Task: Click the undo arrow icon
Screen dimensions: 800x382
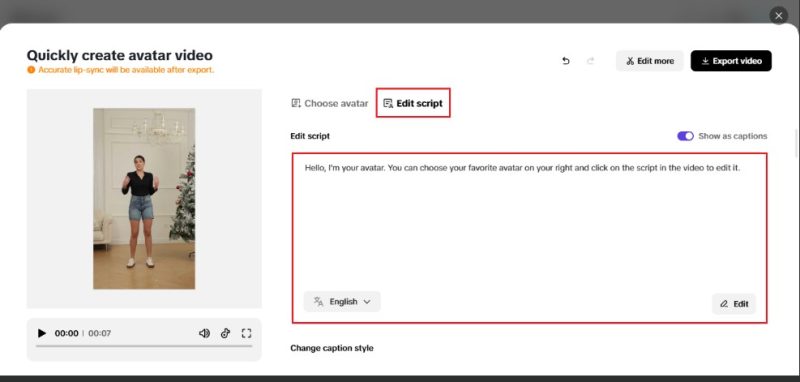Action: coord(565,61)
